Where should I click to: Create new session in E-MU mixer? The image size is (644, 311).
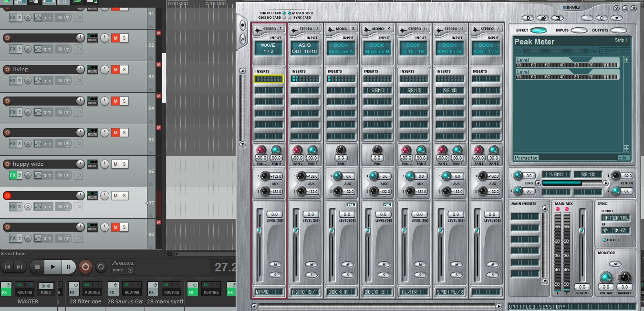(528, 18)
